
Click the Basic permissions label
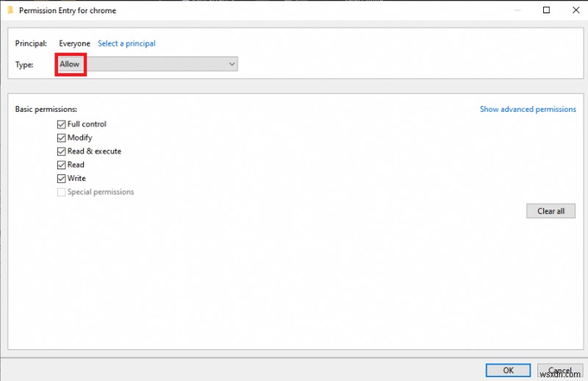pos(46,110)
